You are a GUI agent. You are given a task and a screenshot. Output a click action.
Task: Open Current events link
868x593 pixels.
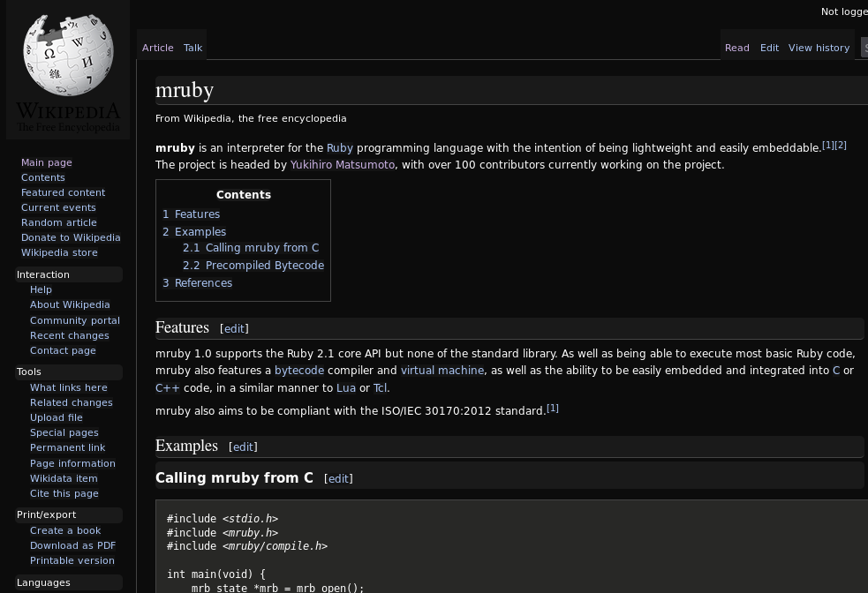(58, 207)
